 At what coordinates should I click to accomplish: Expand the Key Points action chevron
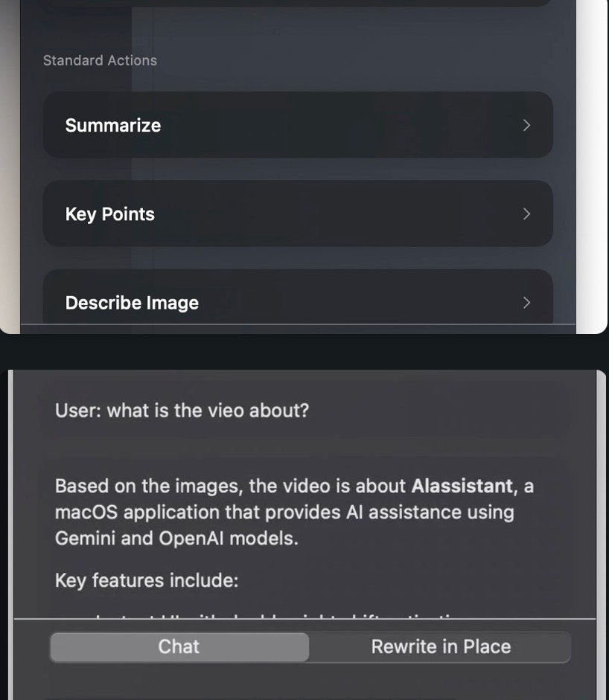click(x=526, y=213)
